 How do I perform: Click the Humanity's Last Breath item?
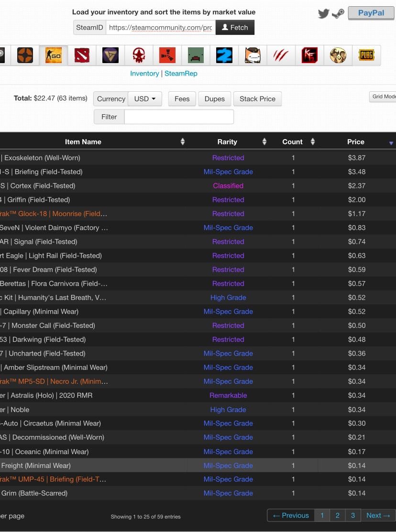(53, 298)
